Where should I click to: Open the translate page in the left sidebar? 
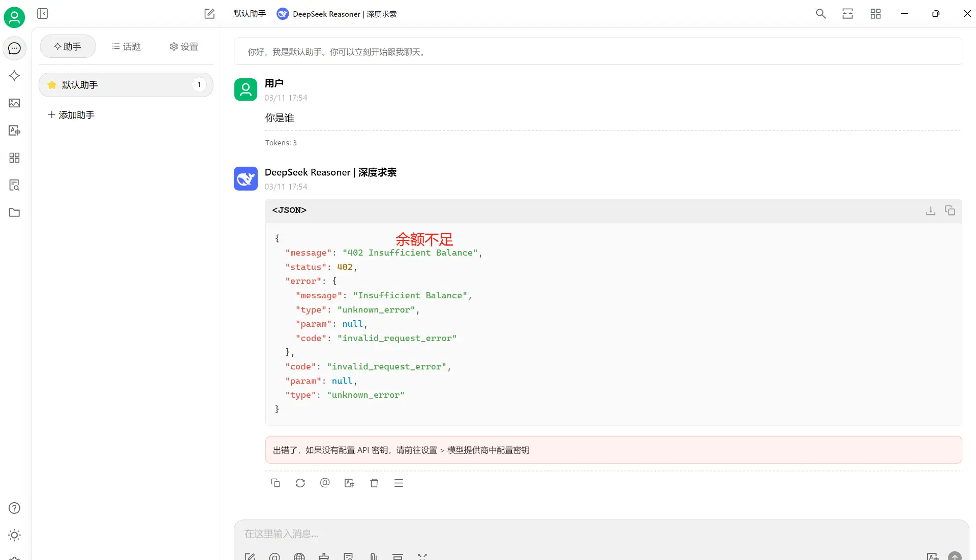[14, 131]
